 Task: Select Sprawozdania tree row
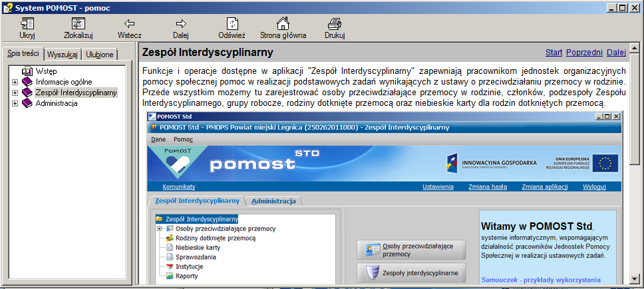pyautogui.click(x=196, y=257)
